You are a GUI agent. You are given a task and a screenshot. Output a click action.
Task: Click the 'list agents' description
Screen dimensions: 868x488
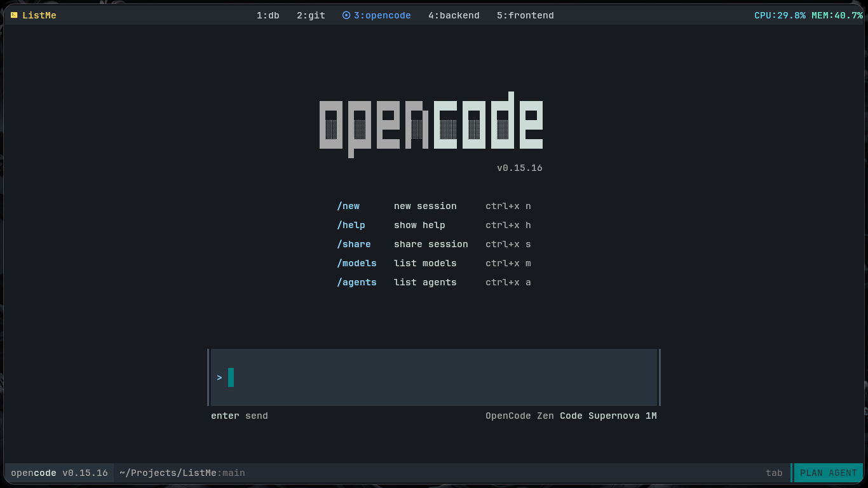(425, 283)
